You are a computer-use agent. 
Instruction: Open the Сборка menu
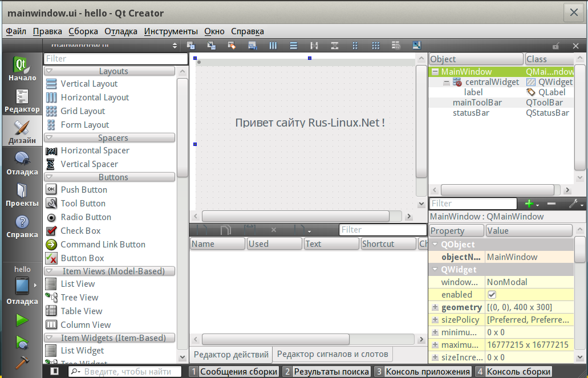[83, 31]
